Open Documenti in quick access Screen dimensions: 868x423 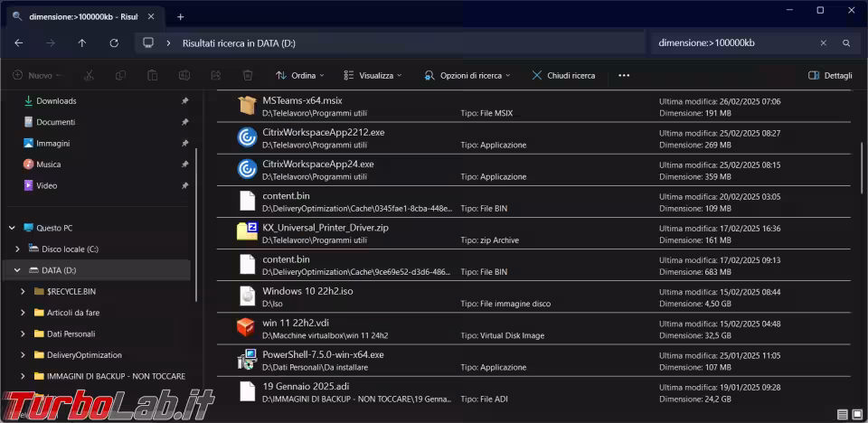(x=55, y=122)
